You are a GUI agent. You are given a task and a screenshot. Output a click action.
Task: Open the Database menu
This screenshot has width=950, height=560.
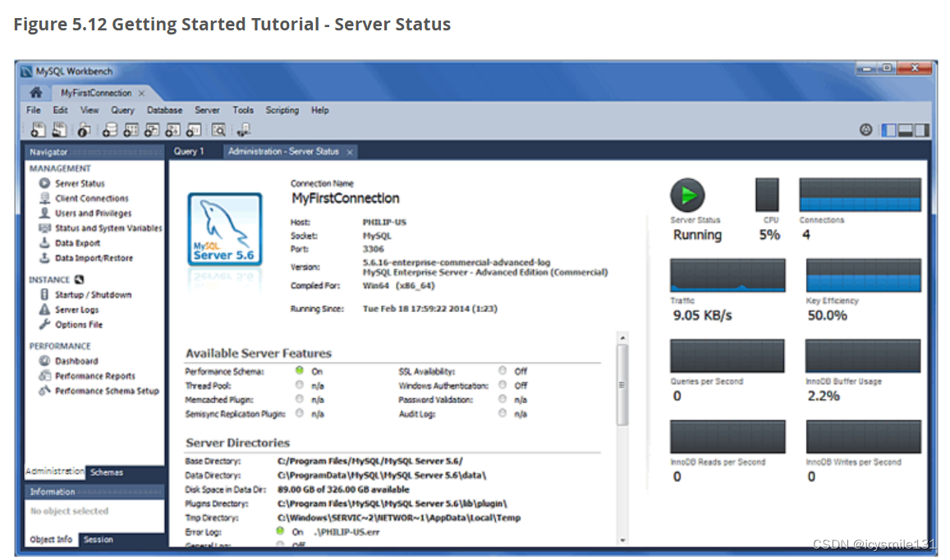pos(164,110)
